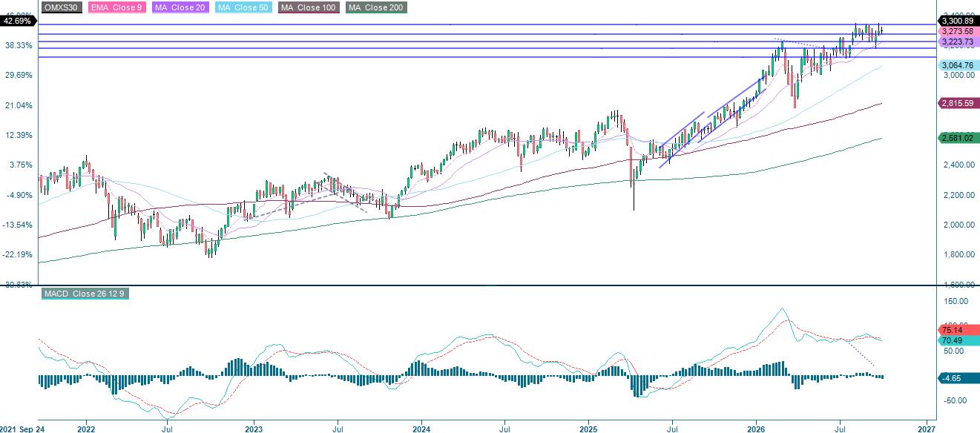Open the MA Close 200 indicator label
The image size is (980, 433).
click(375, 7)
